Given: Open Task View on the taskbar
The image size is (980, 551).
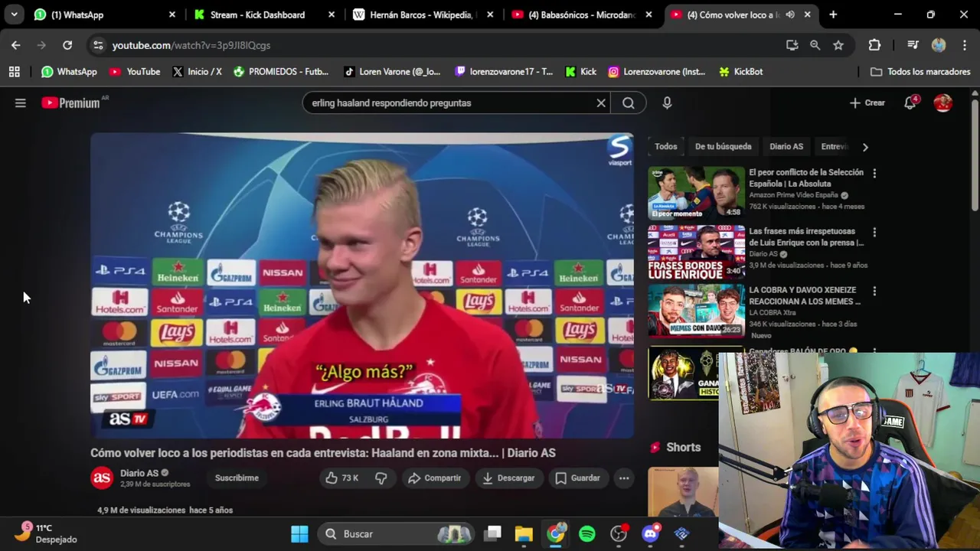Looking at the screenshot, I should (x=493, y=534).
